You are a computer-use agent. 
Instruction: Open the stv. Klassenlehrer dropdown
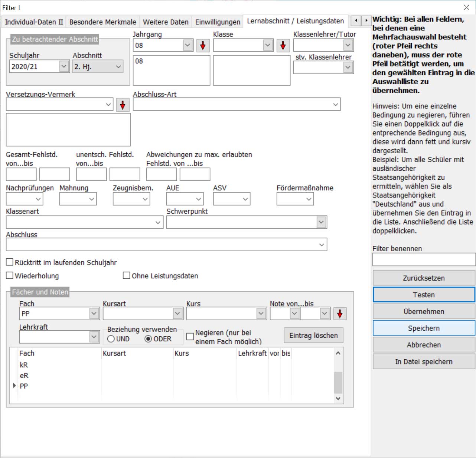point(348,67)
